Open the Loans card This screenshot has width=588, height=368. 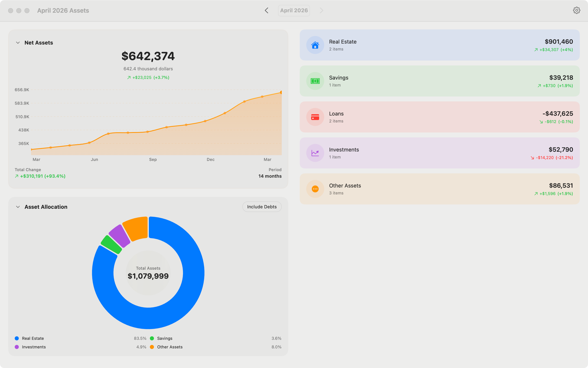click(x=439, y=117)
